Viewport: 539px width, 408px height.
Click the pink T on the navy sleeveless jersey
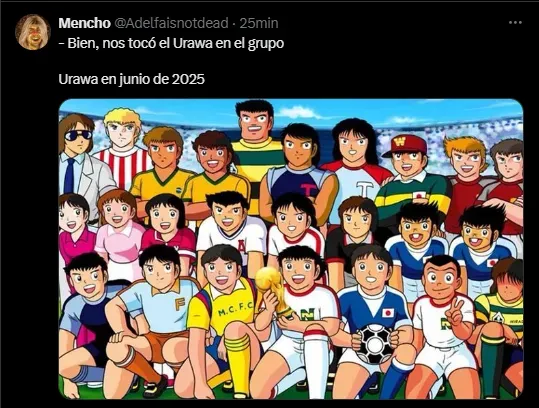[306, 190]
